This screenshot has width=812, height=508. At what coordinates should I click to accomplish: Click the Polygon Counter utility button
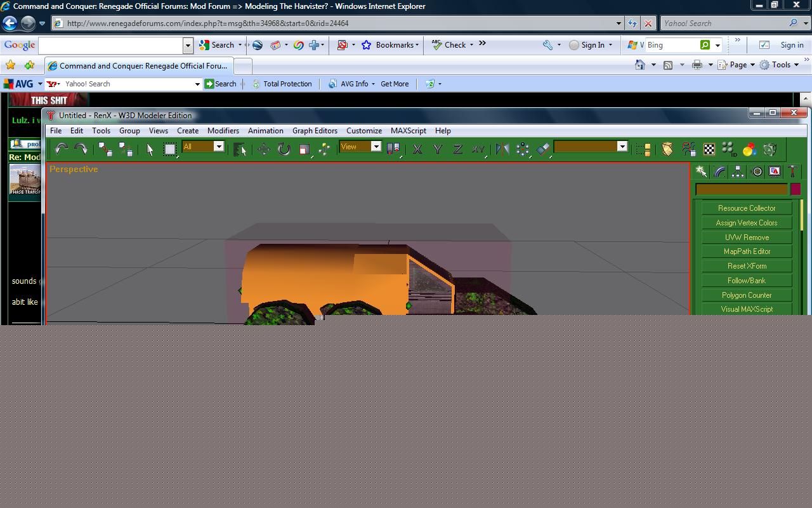(x=746, y=295)
